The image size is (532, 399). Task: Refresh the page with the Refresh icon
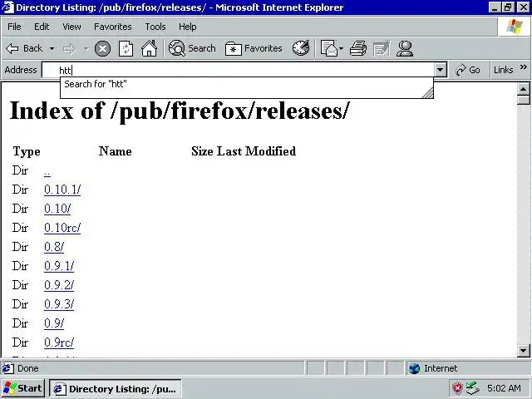coord(126,48)
